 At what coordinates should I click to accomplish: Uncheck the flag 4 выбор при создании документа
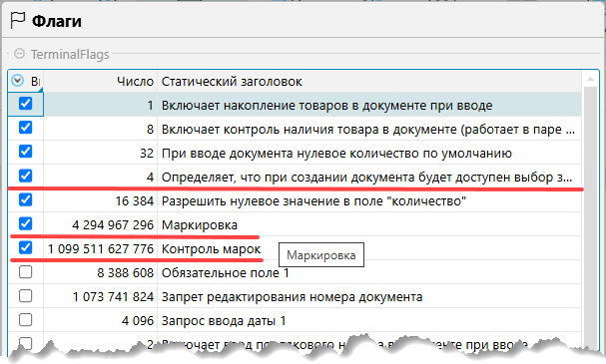[26, 176]
